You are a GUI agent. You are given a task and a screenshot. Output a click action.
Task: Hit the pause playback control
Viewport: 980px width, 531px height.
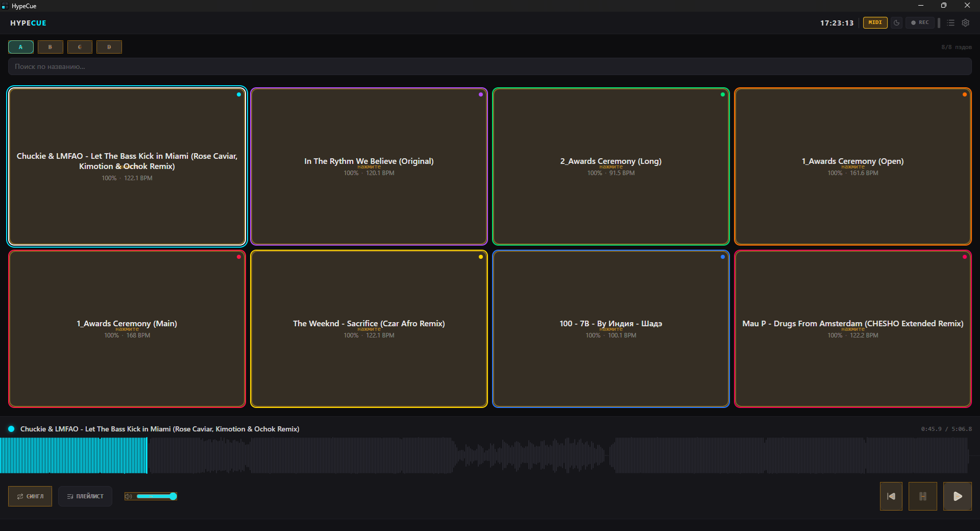[x=923, y=496]
